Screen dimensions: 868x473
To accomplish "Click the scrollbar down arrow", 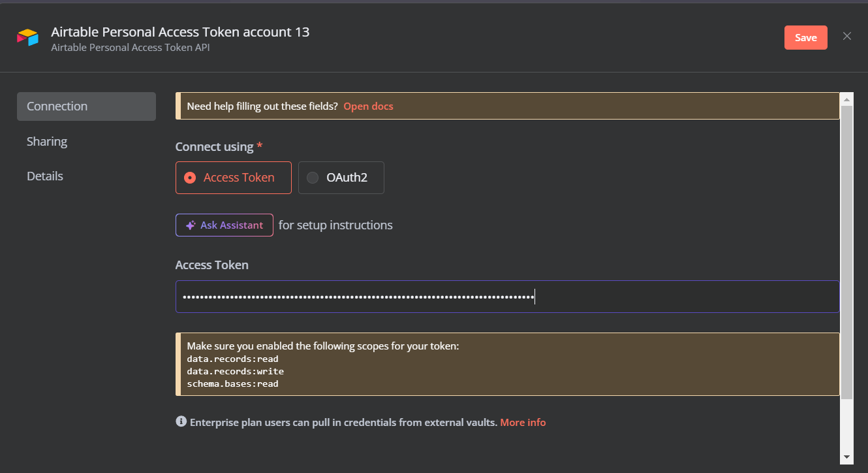I will point(847,457).
